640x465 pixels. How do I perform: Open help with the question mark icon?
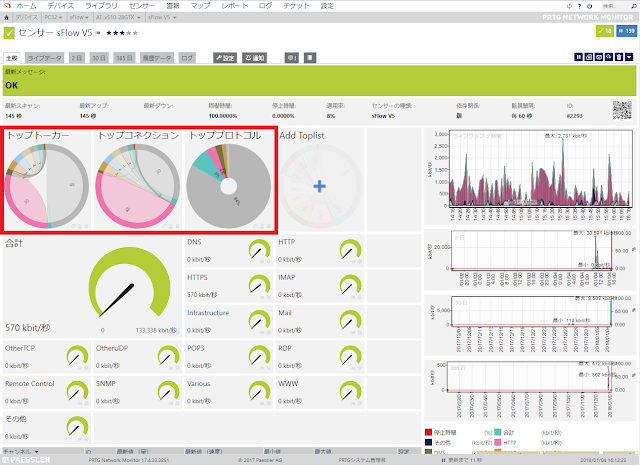pyautogui.click(x=579, y=6)
